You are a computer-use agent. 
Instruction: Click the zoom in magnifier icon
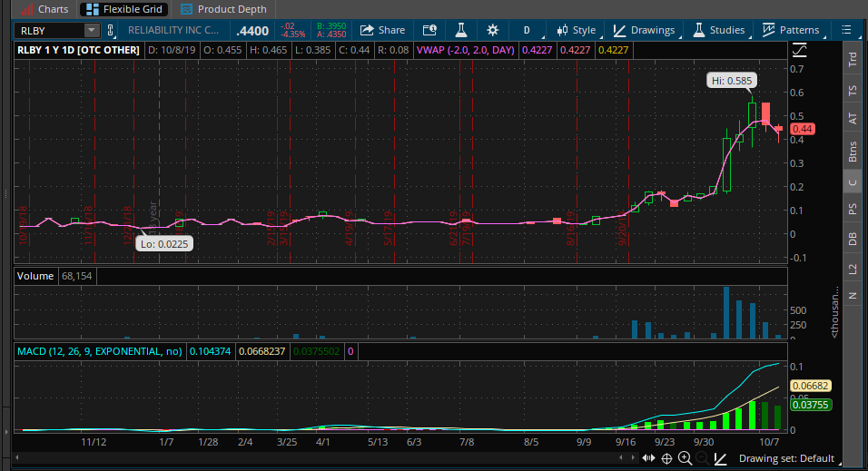685,459
